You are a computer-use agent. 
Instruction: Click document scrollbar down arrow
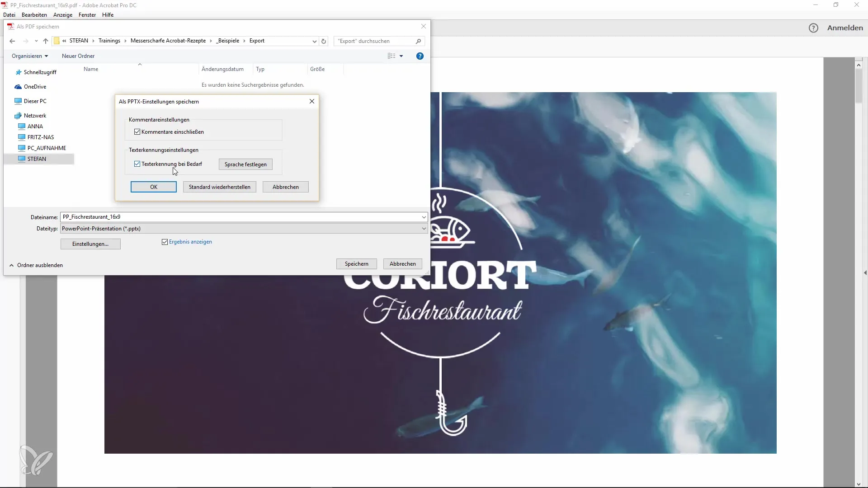point(859,484)
